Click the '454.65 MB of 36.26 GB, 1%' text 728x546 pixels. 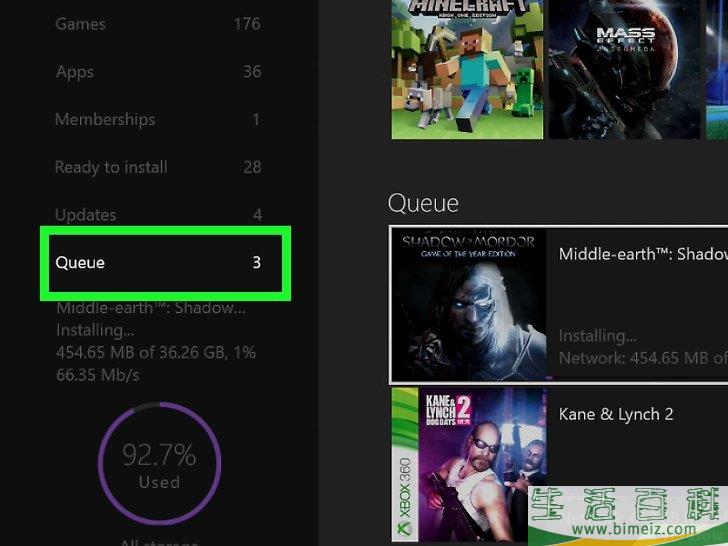[156, 352]
